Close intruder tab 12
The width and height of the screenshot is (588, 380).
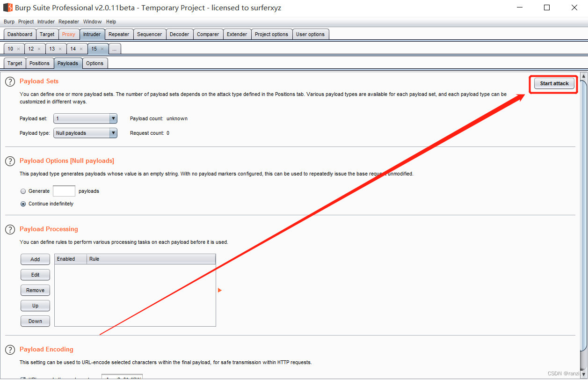(39, 49)
